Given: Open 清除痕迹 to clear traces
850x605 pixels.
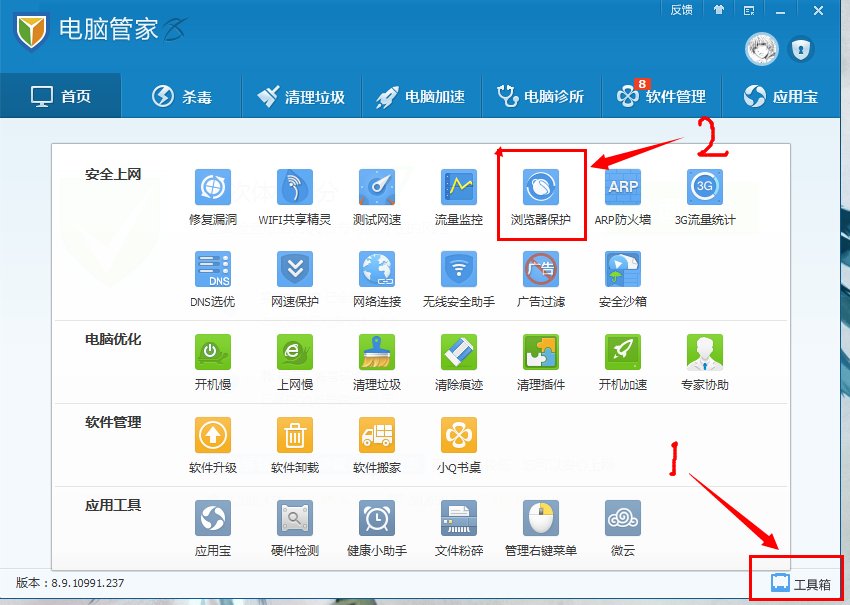Looking at the screenshot, I should 457,358.
